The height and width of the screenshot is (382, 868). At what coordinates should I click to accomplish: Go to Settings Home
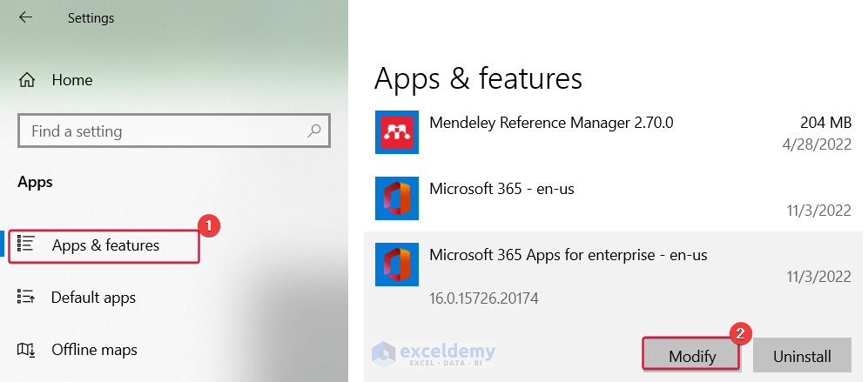[x=72, y=80]
